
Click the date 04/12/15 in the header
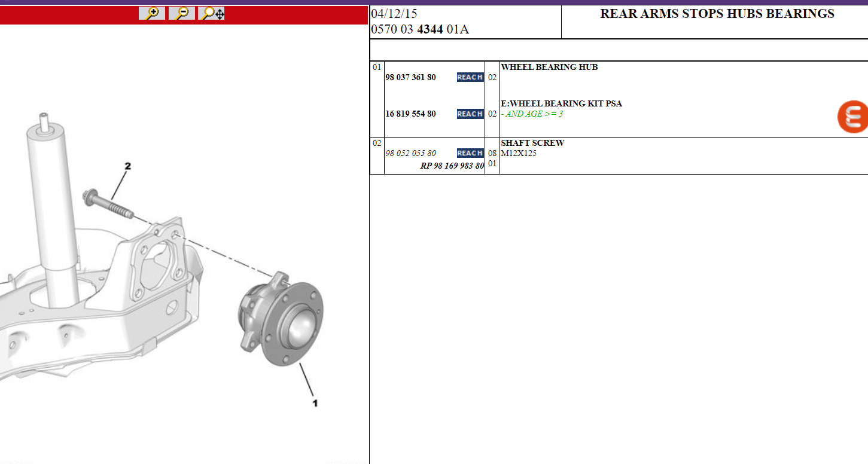394,14
